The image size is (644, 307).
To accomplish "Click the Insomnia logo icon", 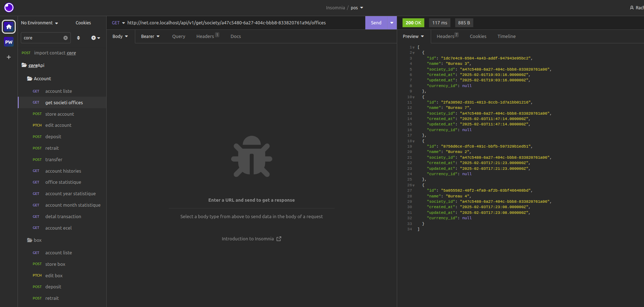I will 9,8.
